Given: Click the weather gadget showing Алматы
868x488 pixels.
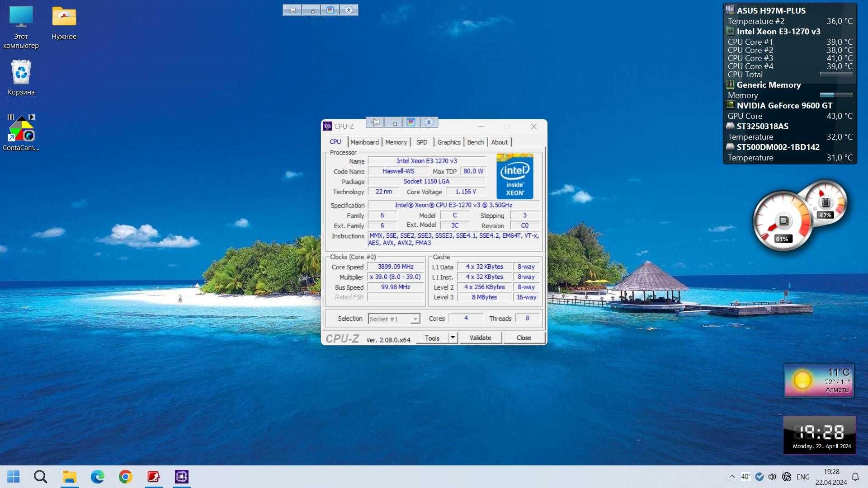Looking at the screenshot, I should point(819,380).
